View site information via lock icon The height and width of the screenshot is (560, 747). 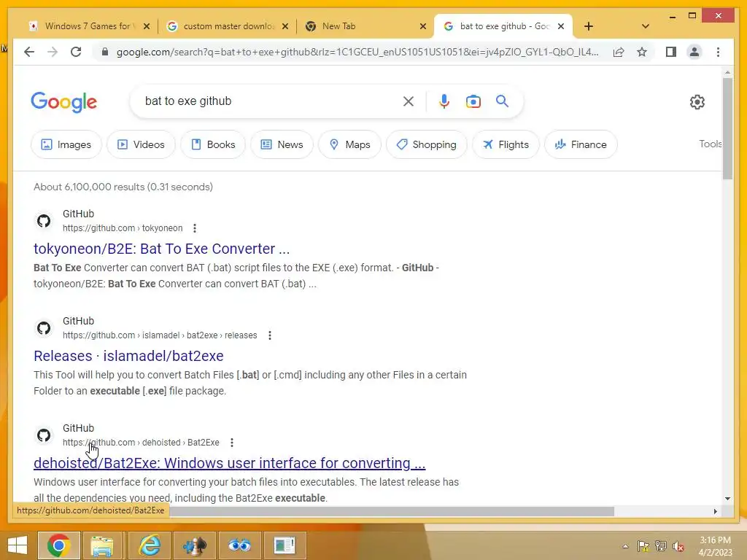tap(105, 52)
